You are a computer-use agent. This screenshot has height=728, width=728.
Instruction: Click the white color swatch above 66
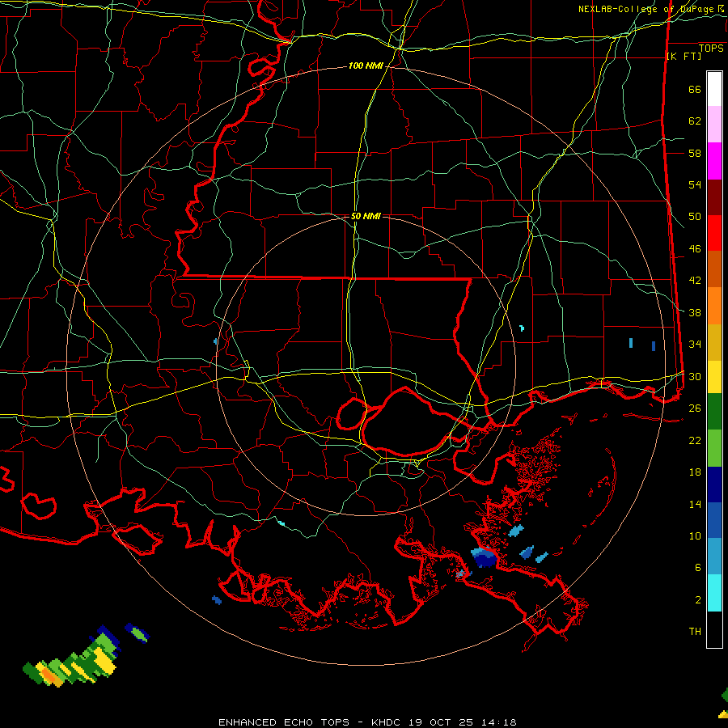(714, 89)
